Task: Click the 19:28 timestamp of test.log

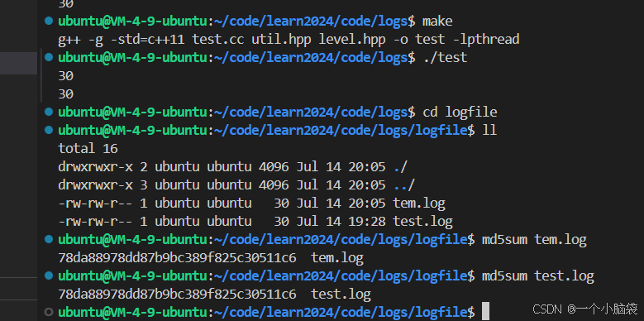Action: (367, 222)
